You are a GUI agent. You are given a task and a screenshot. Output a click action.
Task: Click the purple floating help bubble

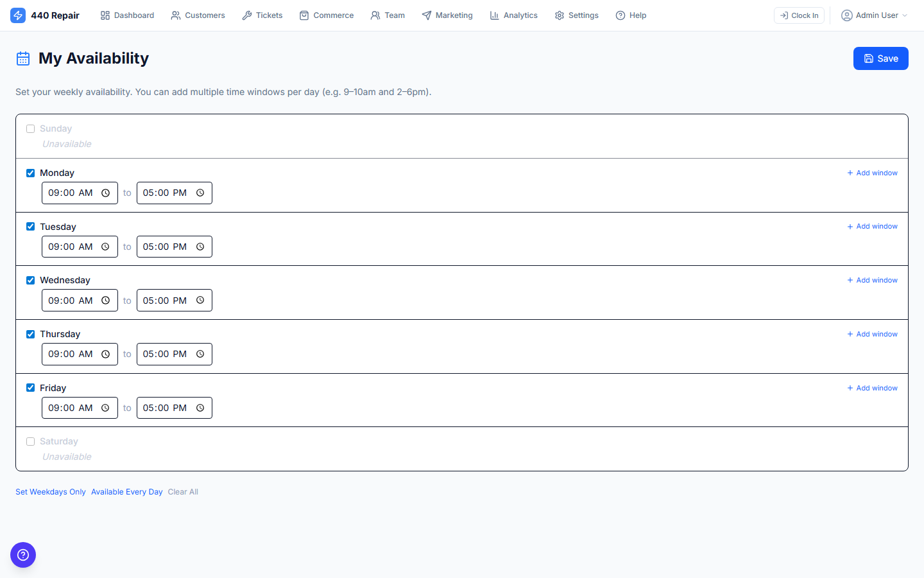coord(23,554)
